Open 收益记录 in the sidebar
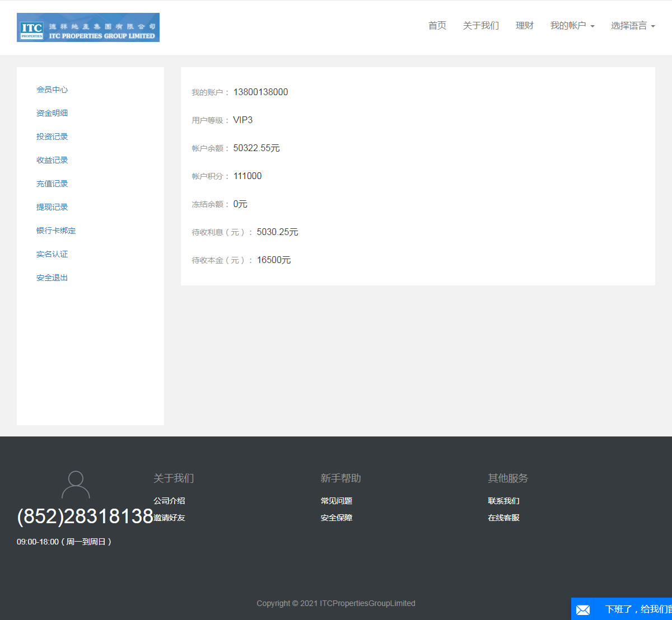The height and width of the screenshot is (620, 672). pos(52,160)
